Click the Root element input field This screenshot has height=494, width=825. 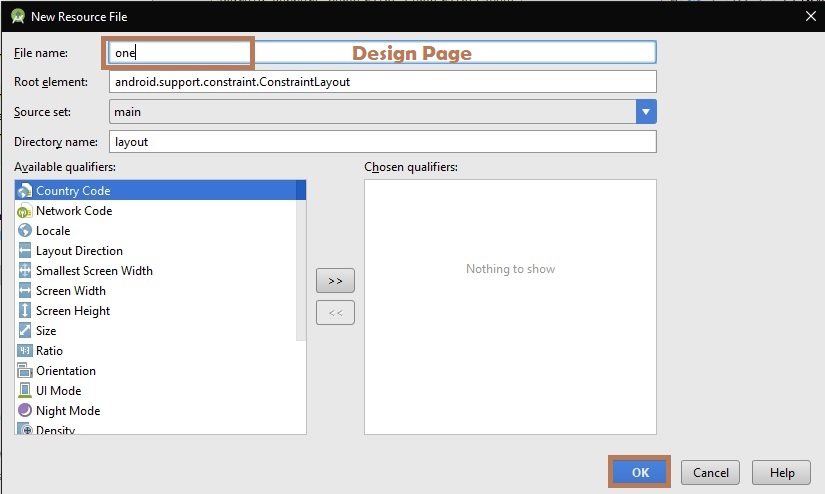coord(383,82)
